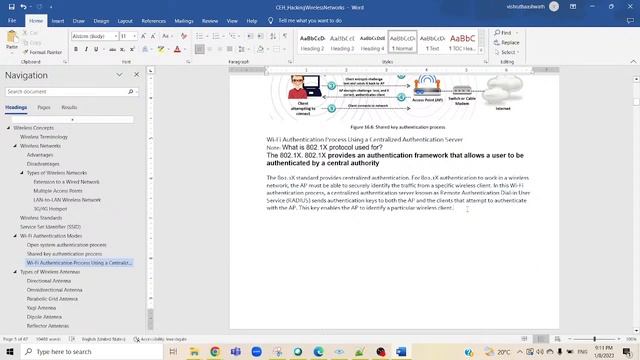640x360 pixels.
Task: Collapse Types of Wireless Networks heading
Action: 22,173
